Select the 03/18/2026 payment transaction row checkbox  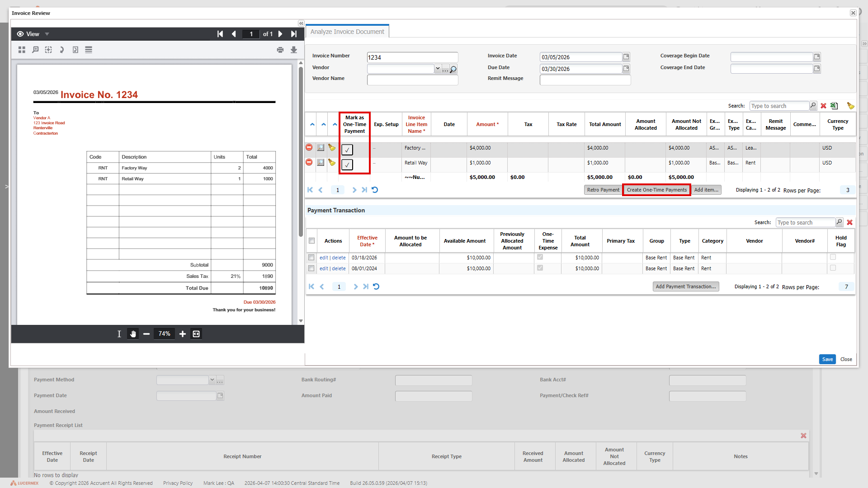pyautogui.click(x=311, y=258)
